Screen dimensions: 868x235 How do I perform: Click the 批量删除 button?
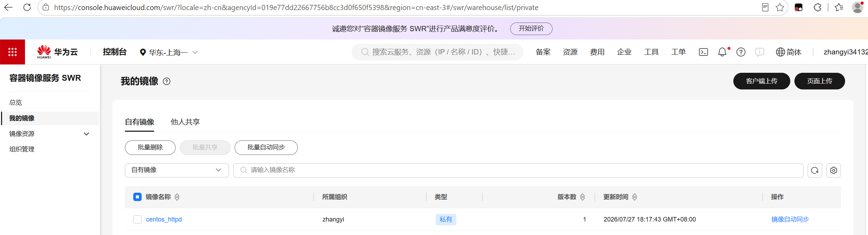point(150,148)
